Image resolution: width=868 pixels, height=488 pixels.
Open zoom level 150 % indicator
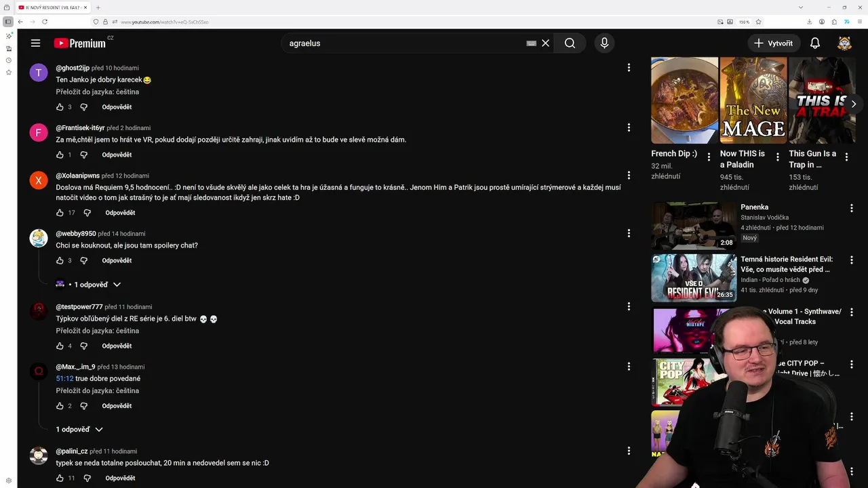click(744, 22)
